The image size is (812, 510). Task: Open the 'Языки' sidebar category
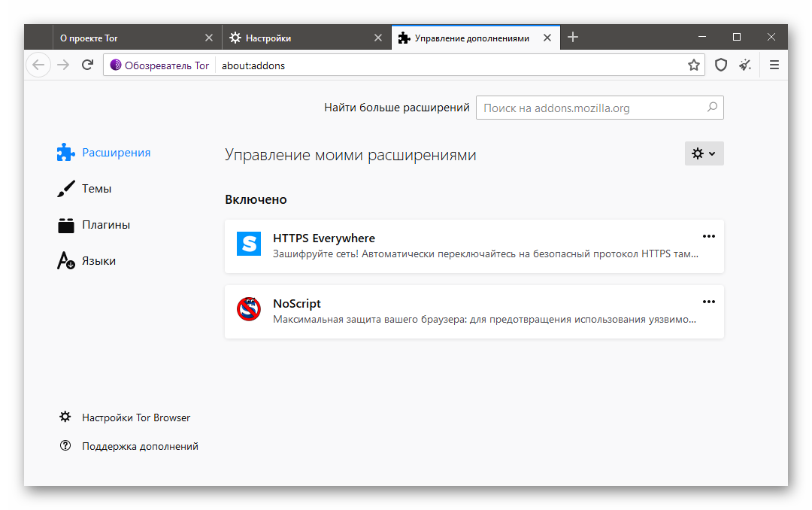[x=86, y=261]
